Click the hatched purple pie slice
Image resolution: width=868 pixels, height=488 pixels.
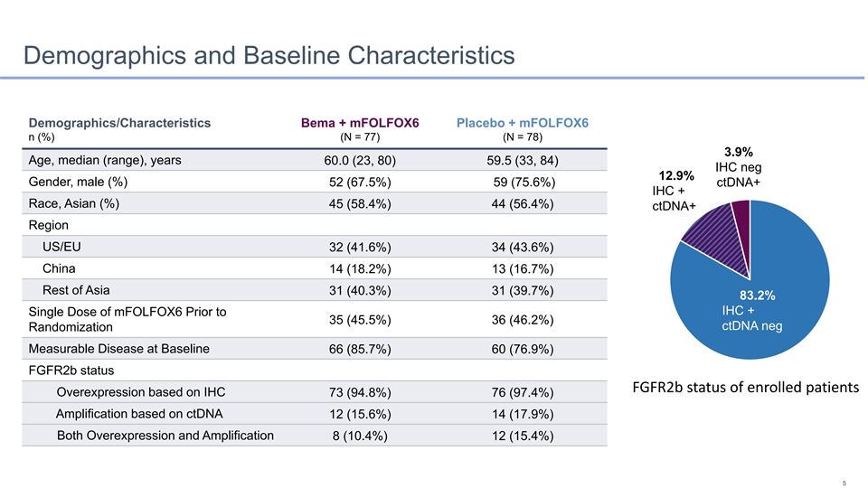(712, 237)
